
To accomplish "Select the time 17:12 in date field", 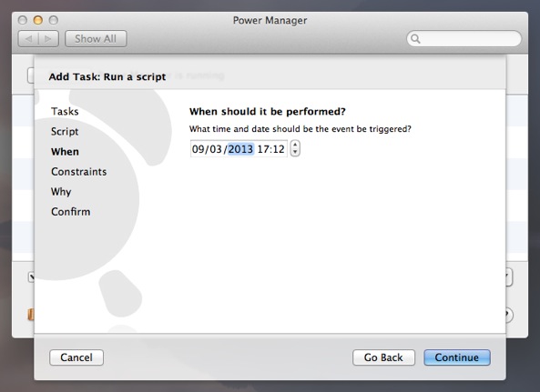I will click(271, 149).
